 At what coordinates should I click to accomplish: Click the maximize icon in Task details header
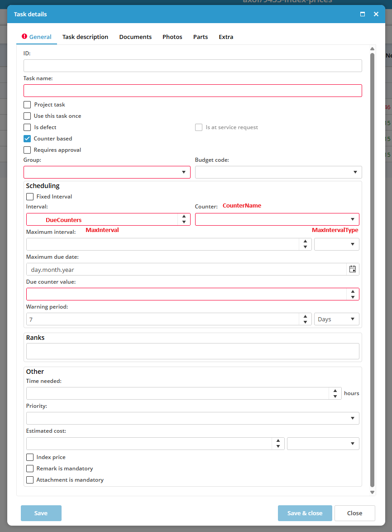click(x=363, y=14)
